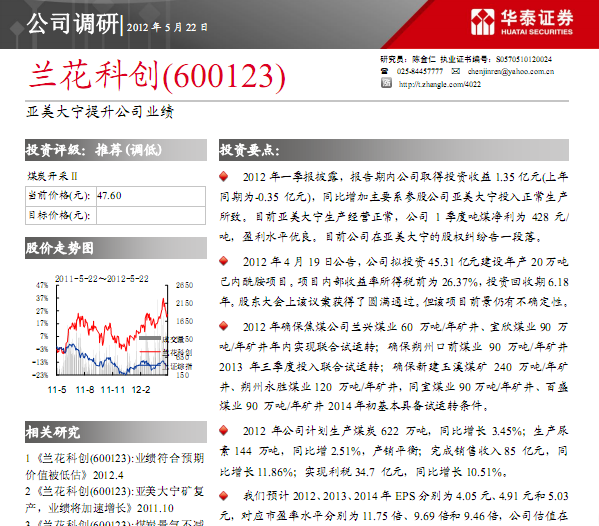The height and width of the screenshot is (526, 599).
Task: Open the chenjinren@yahoo.com.cn email link
Action: tap(511, 71)
